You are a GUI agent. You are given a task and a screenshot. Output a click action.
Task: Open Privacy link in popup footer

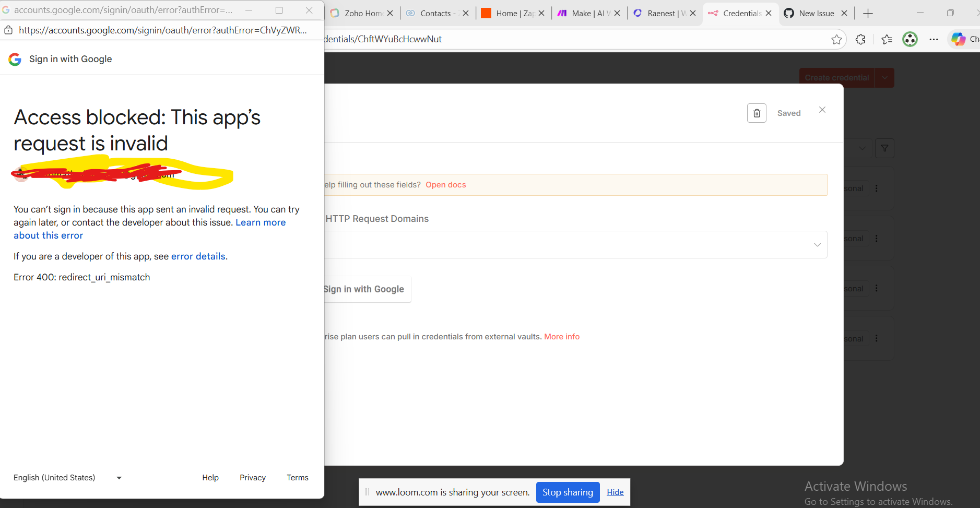tap(253, 478)
